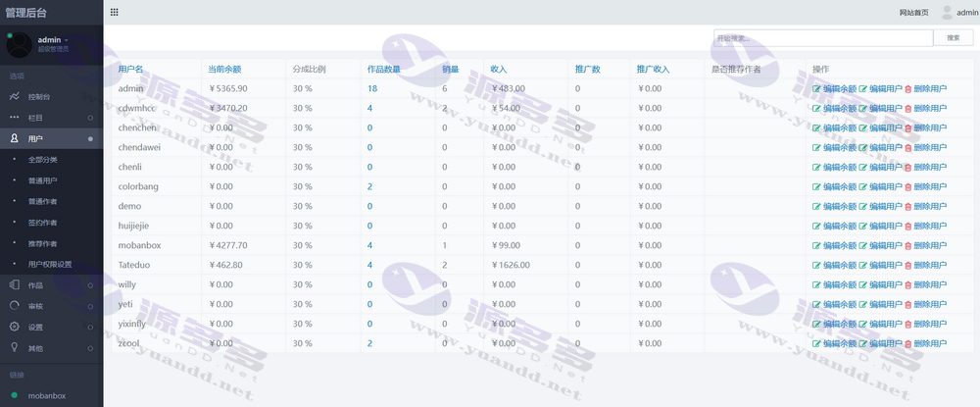Open the apps grid icon in top bar
Viewport: 980px width, 407px height.
[115, 12]
